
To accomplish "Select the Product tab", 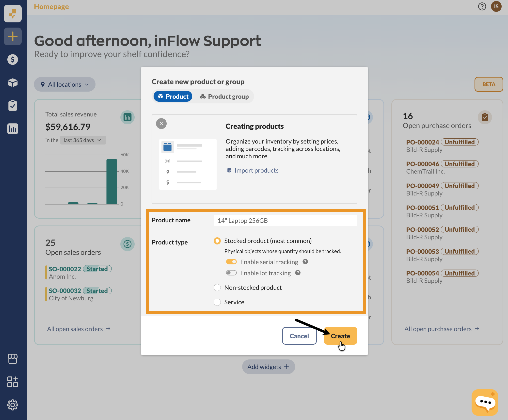I will (173, 97).
